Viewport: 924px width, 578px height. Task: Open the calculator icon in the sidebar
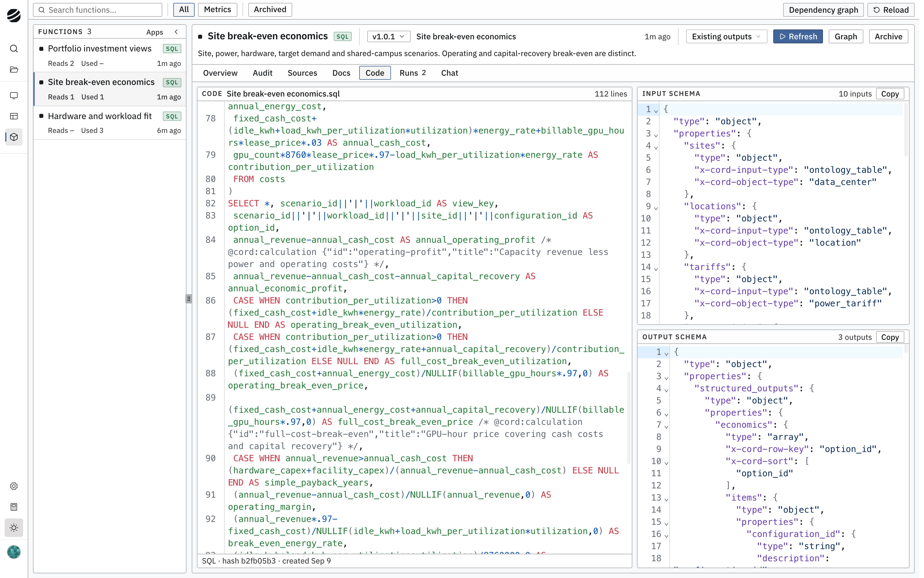click(x=14, y=507)
